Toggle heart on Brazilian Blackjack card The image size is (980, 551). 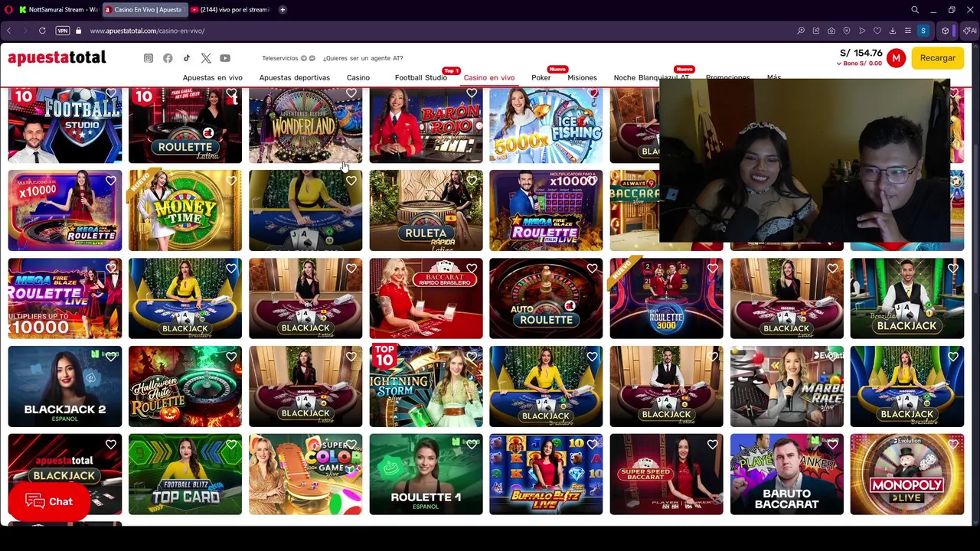[952, 269]
